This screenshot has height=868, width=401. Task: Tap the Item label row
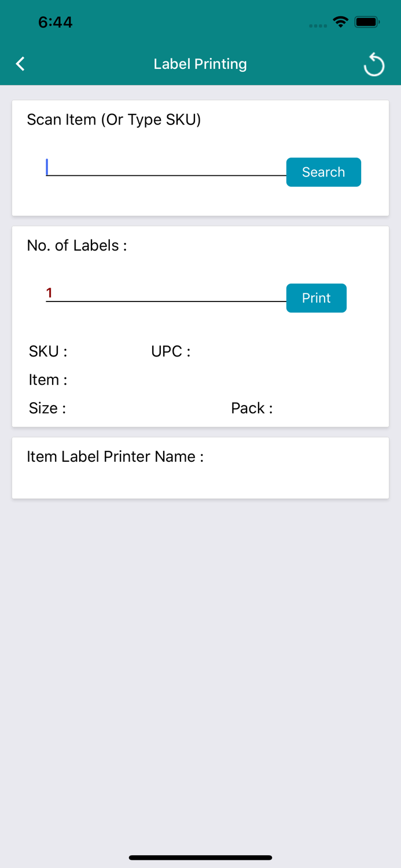tap(48, 380)
